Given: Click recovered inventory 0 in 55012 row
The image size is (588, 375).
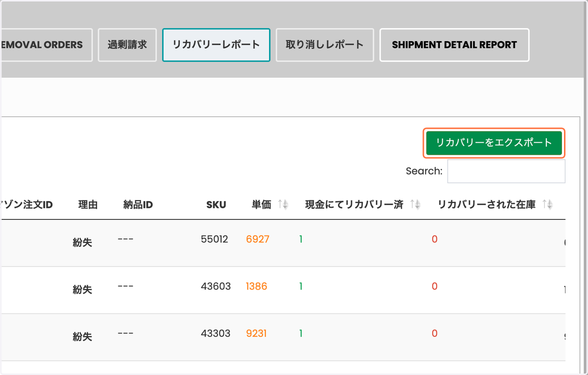Looking at the screenshot, I should (434, 239).
